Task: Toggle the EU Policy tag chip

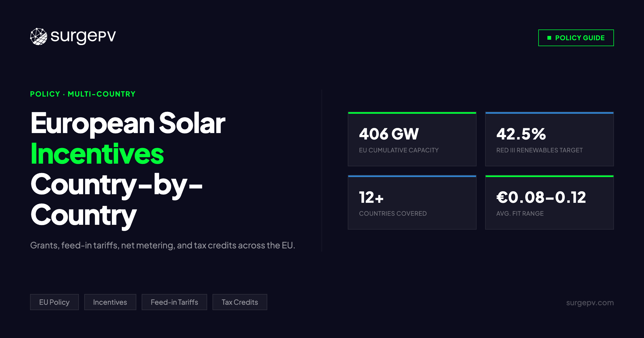Action: click(x=54, y=302)
